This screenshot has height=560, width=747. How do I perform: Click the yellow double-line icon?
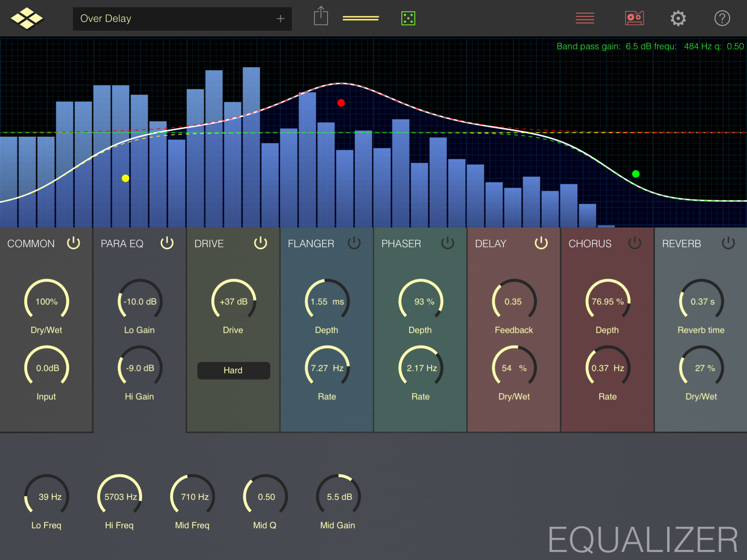coord(360,18)
